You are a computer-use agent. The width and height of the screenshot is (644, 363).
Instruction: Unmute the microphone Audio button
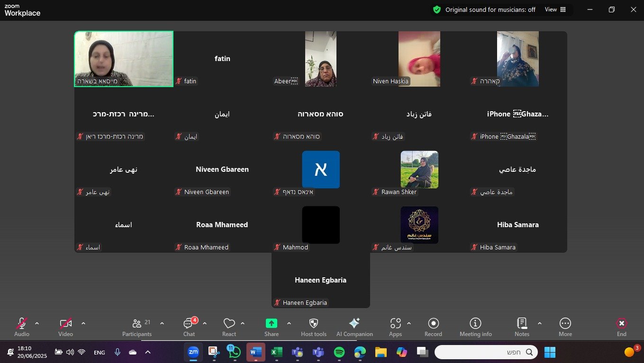pyautogui.click(x=22, y=327)
